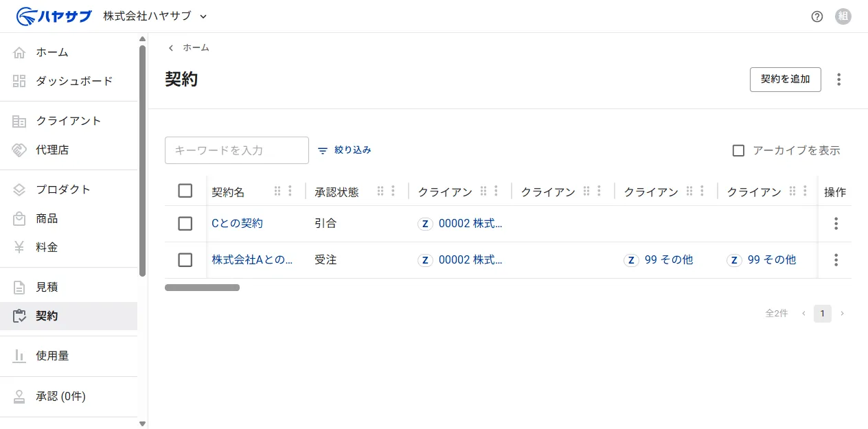The image size is (868, 429).
Task: Click the ハヤサブ logo
Action: (54, 16)
